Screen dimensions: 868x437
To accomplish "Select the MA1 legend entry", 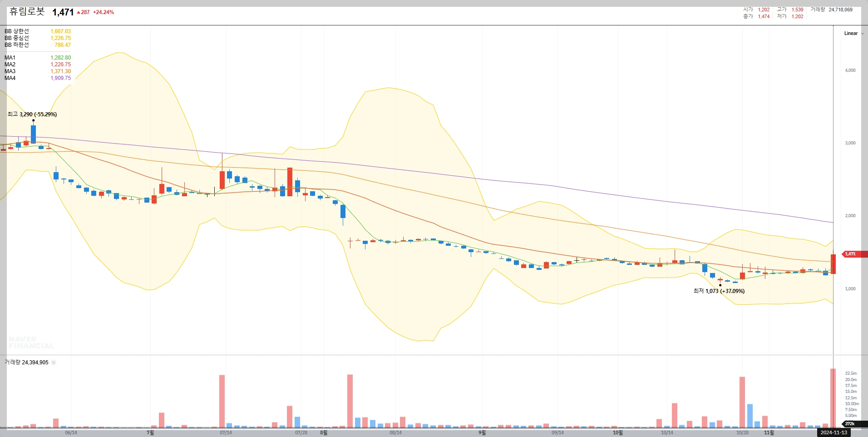I will pos(10,58).
